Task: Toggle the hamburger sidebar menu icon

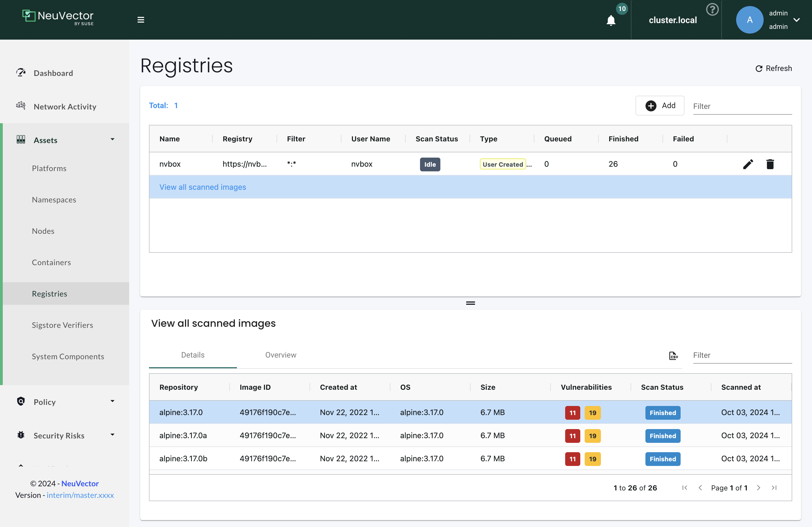Action: coord(141,20)
